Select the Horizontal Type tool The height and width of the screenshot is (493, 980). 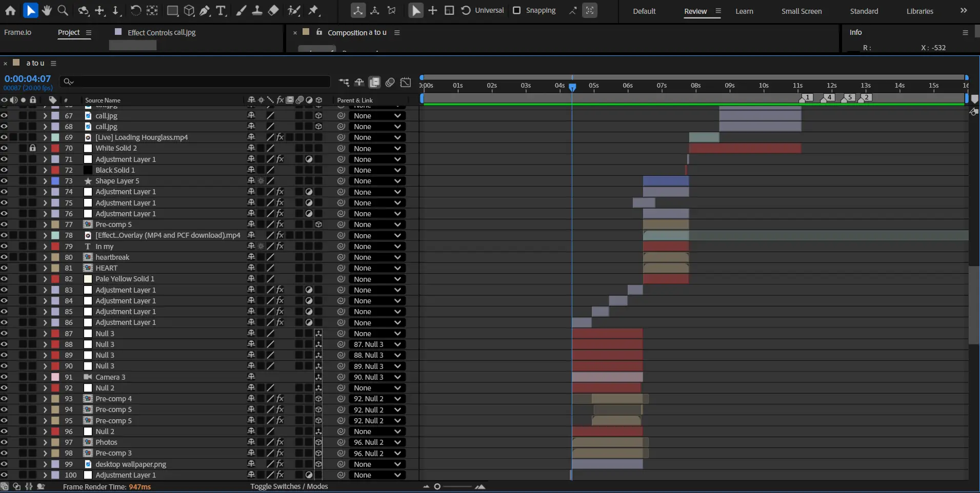[x=221, y=10]
